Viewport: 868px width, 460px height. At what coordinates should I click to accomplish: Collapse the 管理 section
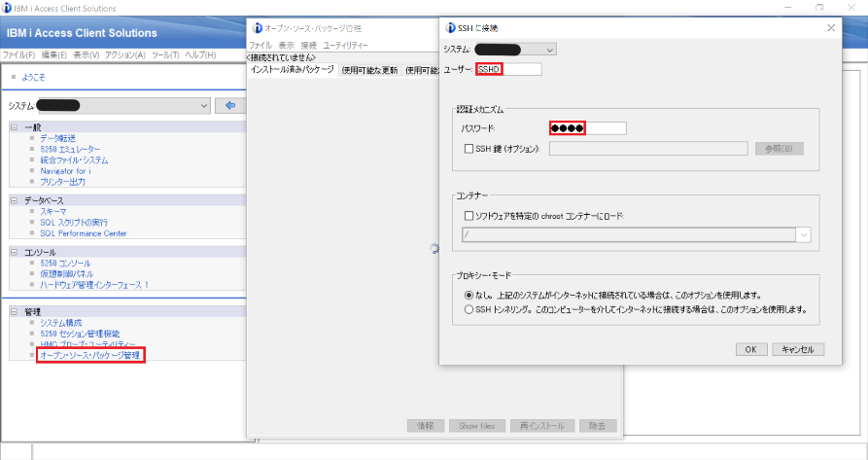click(15, 311)
